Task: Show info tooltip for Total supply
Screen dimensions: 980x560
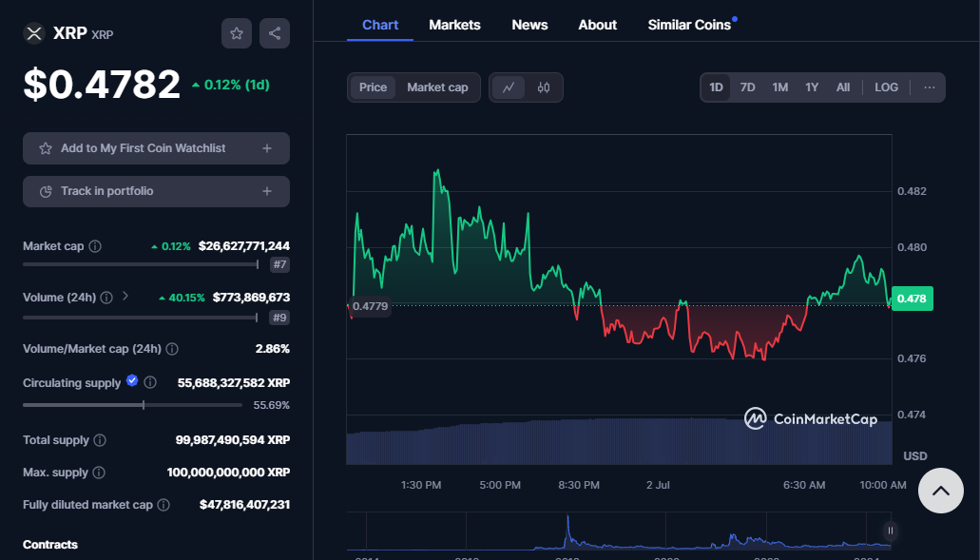Action: [x=100, y=440]
